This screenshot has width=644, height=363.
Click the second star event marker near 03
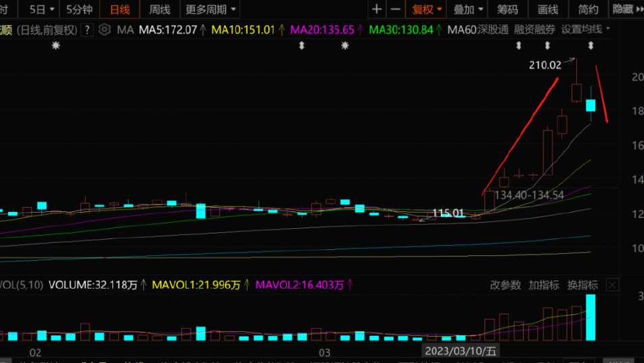(345, 45)
